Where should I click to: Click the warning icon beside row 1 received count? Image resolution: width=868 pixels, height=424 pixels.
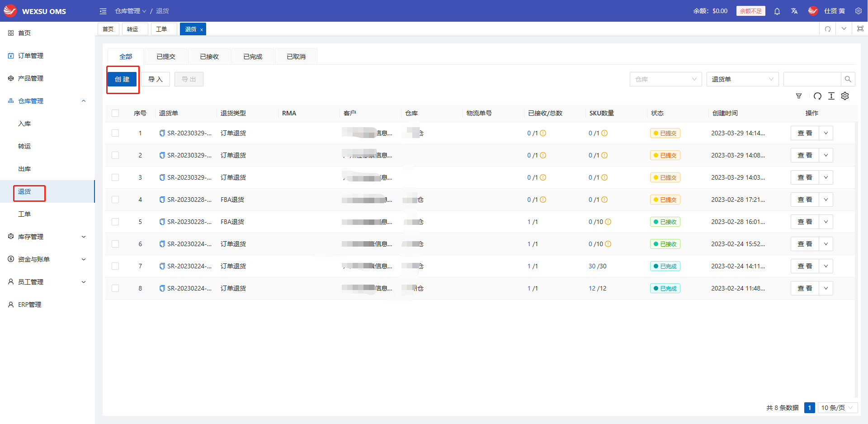click(543, 133)
